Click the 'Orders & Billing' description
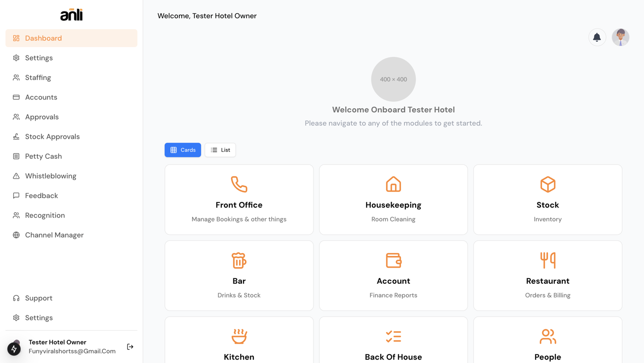Image resolution: width=644 pixels, height=363 pixels. [548, 295]
